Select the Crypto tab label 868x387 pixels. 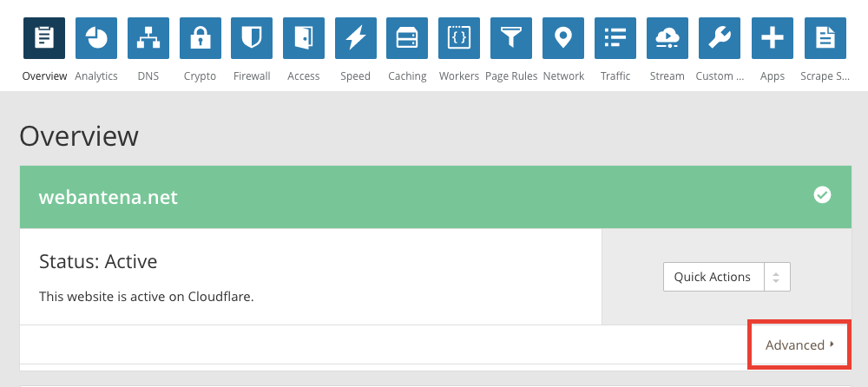click(x=200, y=76)
